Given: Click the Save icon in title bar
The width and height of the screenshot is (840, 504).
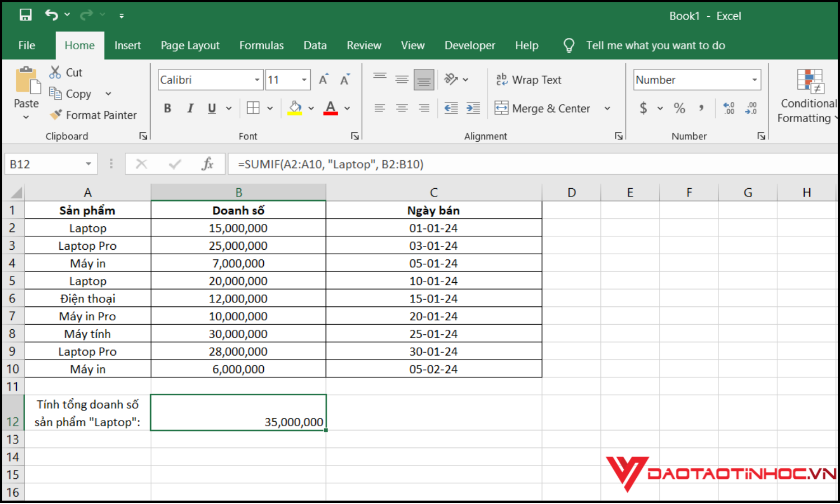Looking at the screenshot, I should (26, 15).
